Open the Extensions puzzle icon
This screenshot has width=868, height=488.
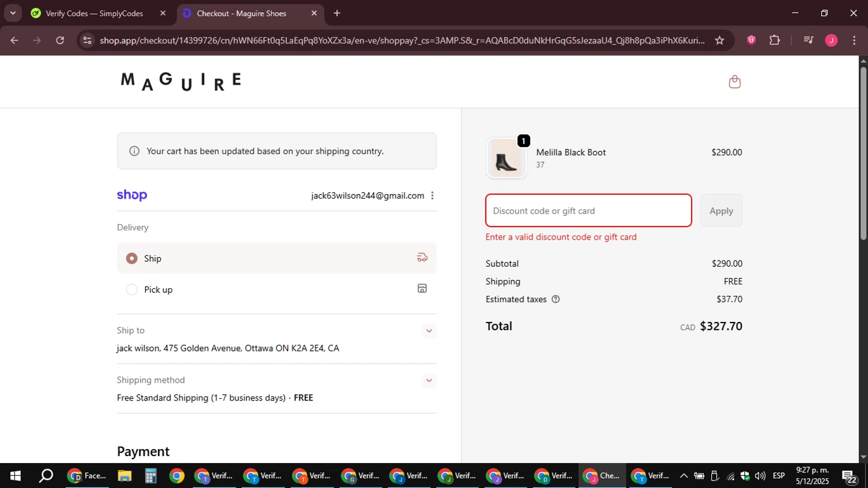point(774,41)
